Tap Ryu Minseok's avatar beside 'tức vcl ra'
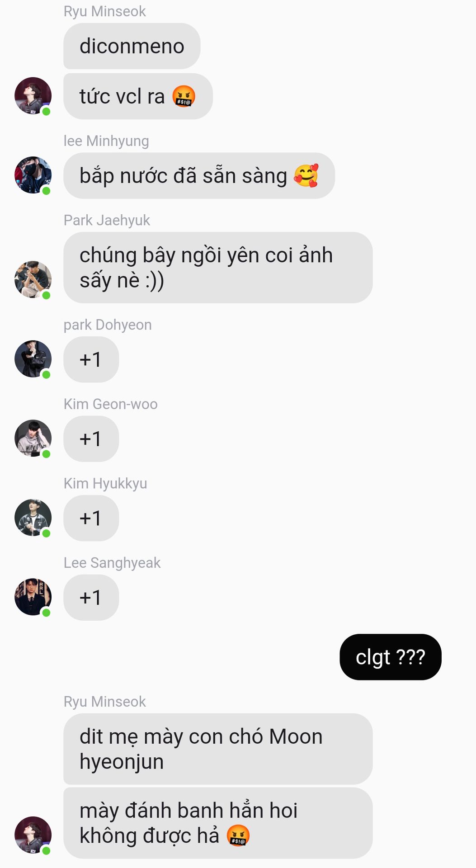This screenshot has height=868, width=476. click(33, 96)
